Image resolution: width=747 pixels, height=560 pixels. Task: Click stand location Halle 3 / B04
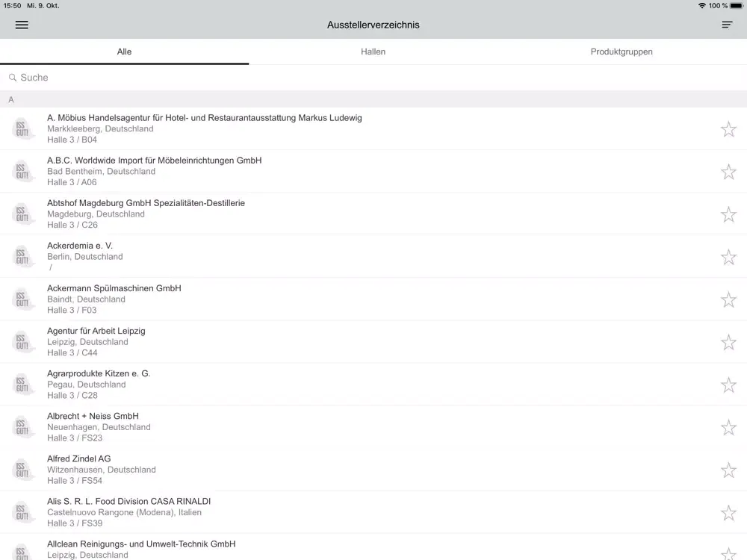pyautogui.click(x=72, y=140)
